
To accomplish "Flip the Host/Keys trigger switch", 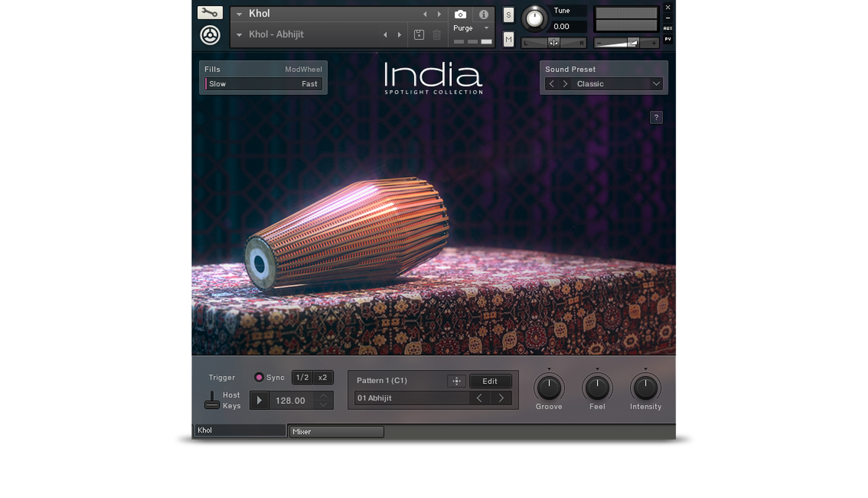I will coord(212,400).
